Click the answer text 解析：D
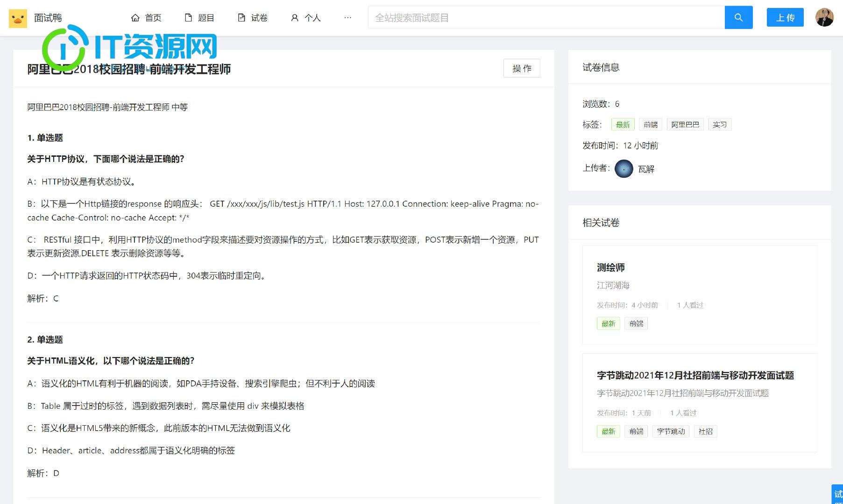The height and width of the screenshot is (504, 843). click(43, 473)
